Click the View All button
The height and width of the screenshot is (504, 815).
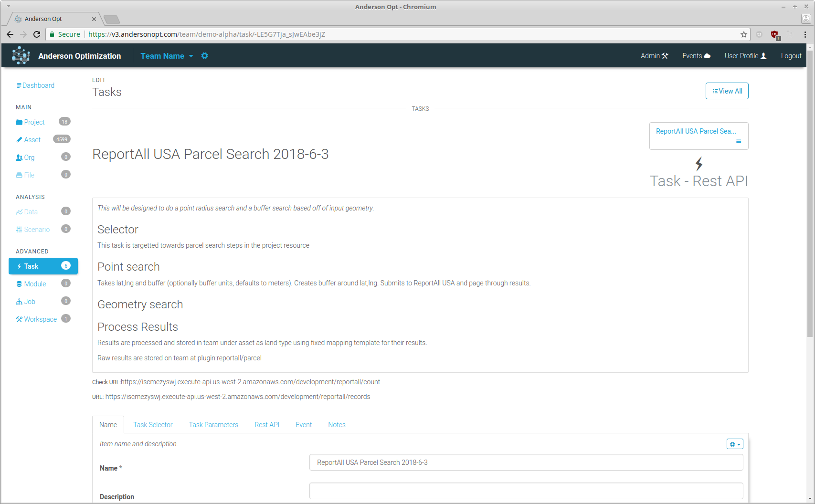click(x=727, y=91)
